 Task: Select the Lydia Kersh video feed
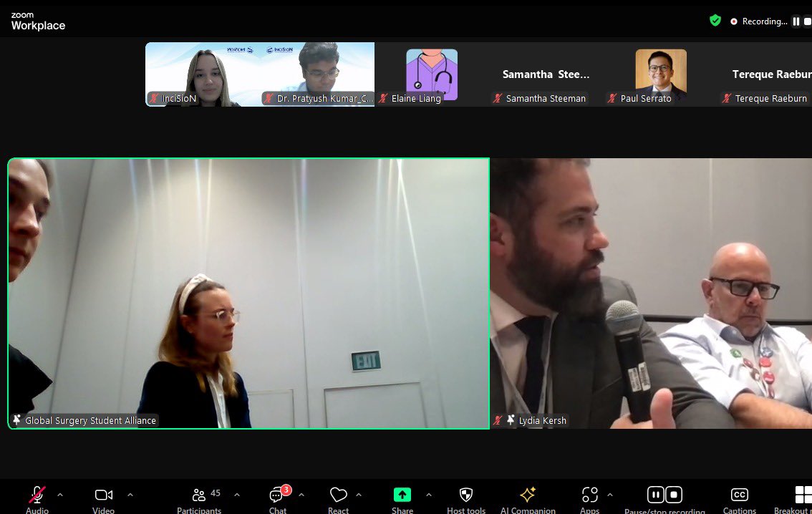[652, 294]
